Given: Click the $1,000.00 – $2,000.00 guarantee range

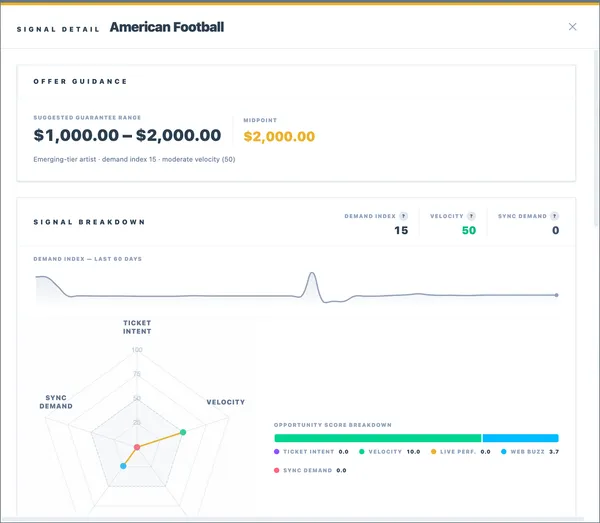Looking at the screenshot, I should coord(127,135).
